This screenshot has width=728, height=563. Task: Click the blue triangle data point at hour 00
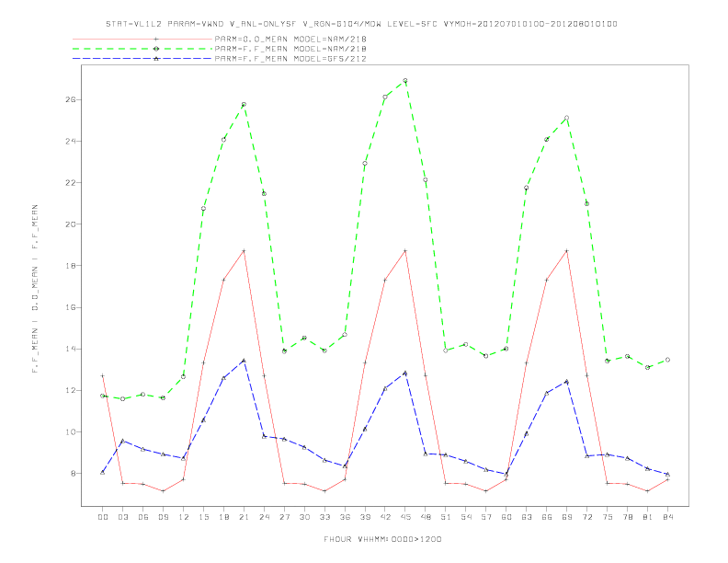point(103,473)
